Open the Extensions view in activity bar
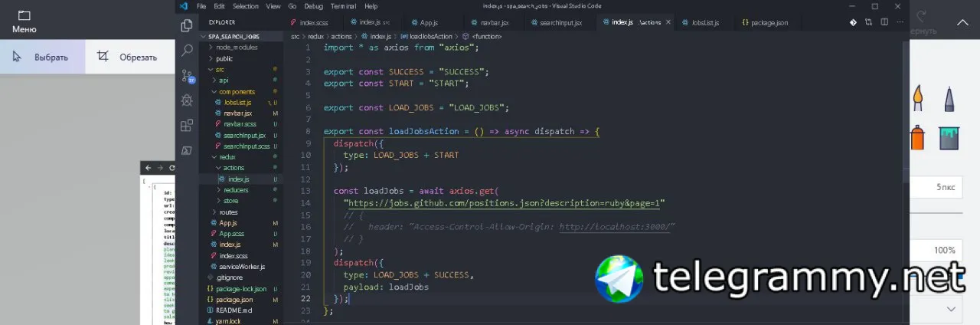 (186, 125)
